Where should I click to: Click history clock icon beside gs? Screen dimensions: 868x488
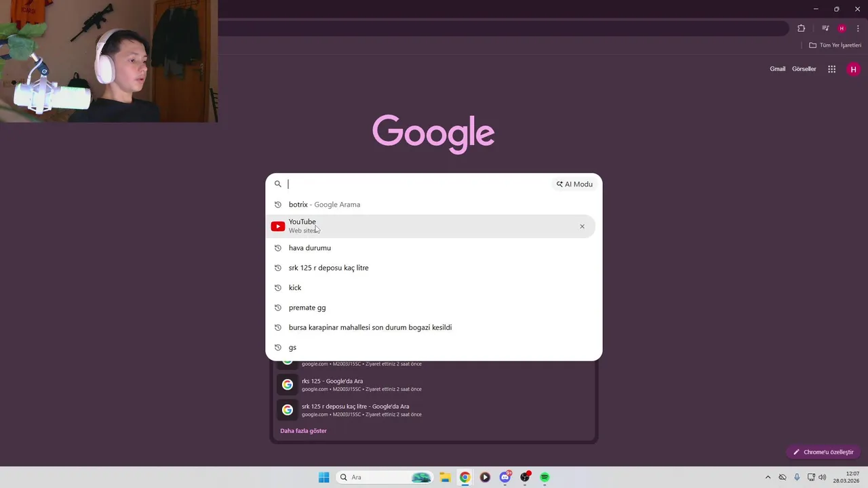coord(278,347)
